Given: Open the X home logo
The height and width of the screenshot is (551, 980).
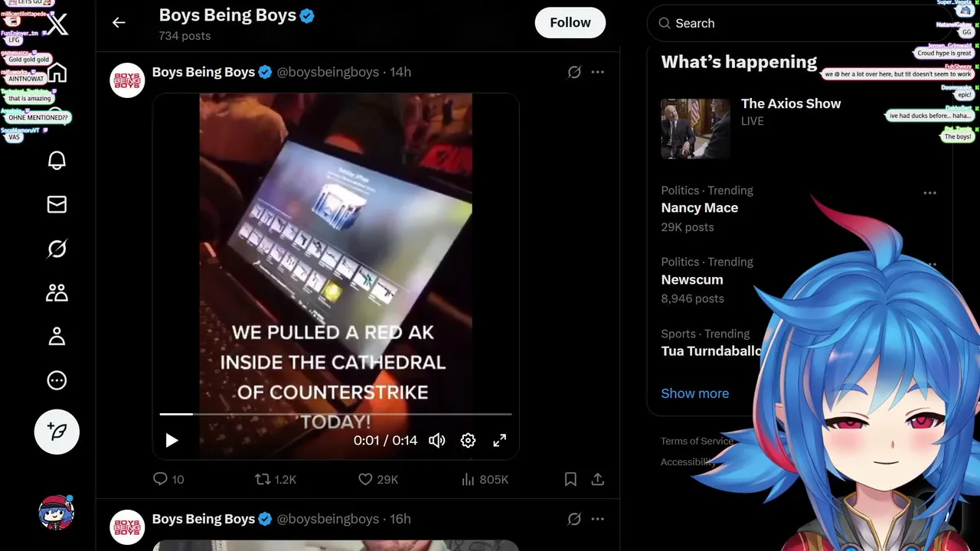Looking at the screenshot, I should (x=57, y=24).
